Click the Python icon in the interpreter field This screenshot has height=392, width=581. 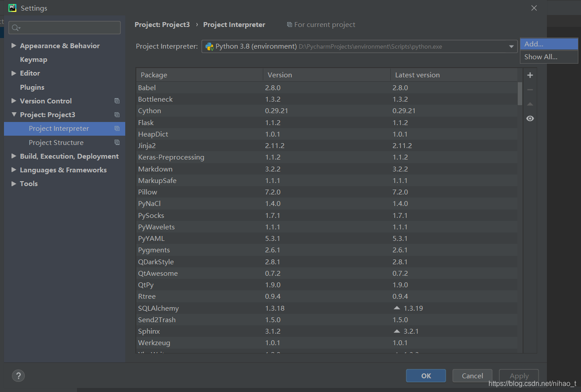pyautogui.click(x=209, y=46)
